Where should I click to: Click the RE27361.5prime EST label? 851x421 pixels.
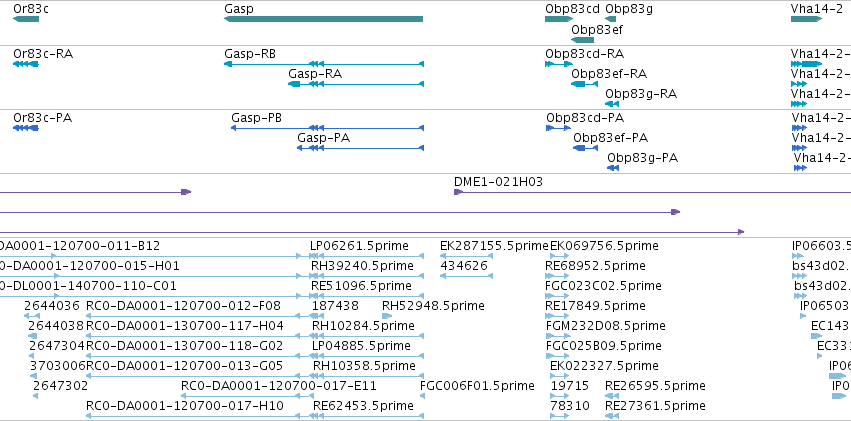point(656,406)
